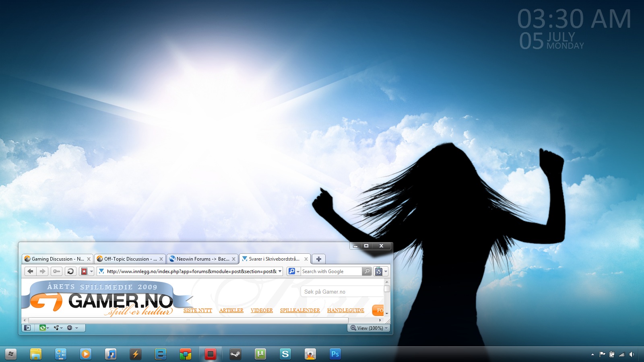Go back with Opera's Back arrow
This screenshot has height=362, width=644.
coord(30,271)
